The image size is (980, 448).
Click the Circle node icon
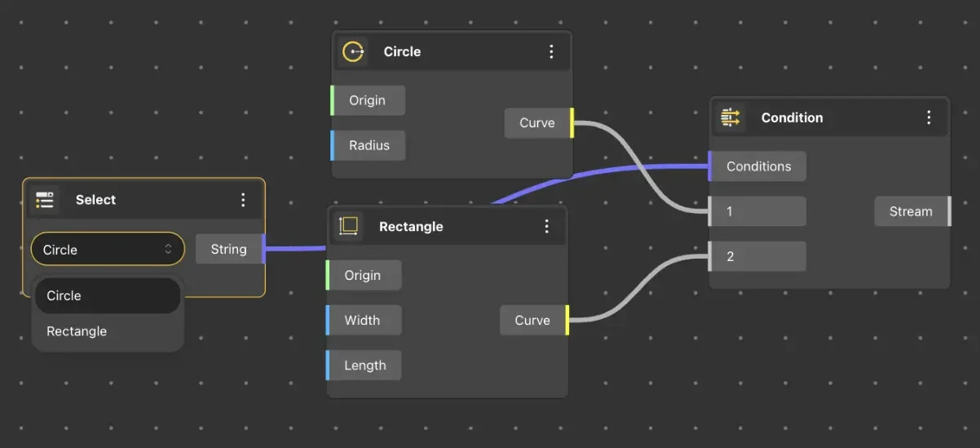tap(353, 51)
